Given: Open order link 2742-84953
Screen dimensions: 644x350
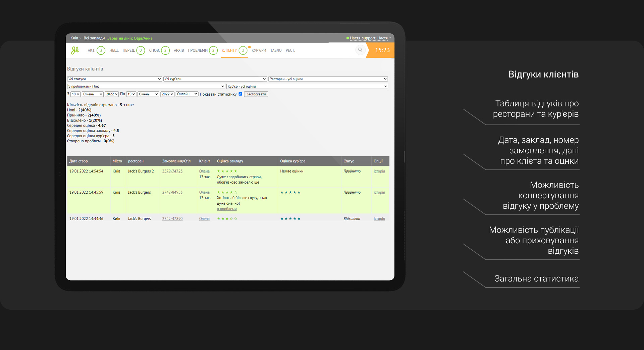Looking at the screenshot, I should [172, 192].
